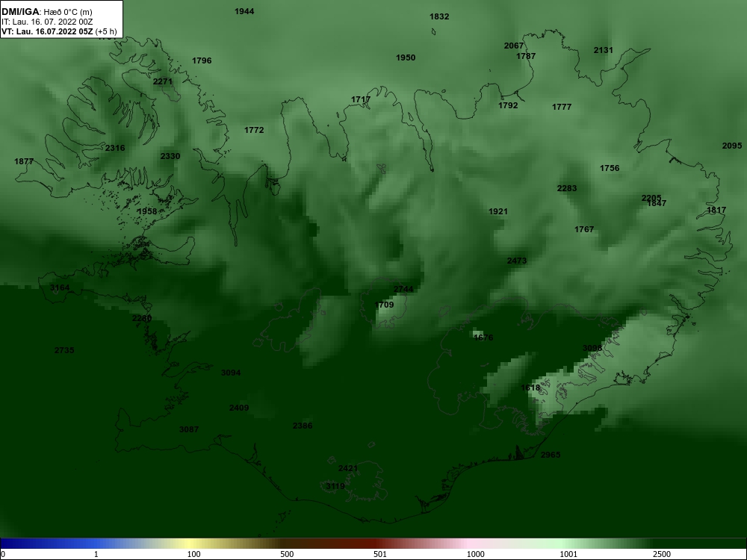Click the map value 1772
The height and width of the screenshot is (560, 747).
[254, 130]
